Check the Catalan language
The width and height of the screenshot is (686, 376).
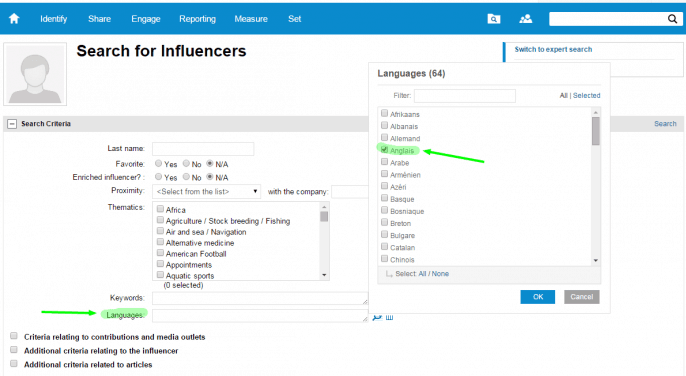point(384,247)
